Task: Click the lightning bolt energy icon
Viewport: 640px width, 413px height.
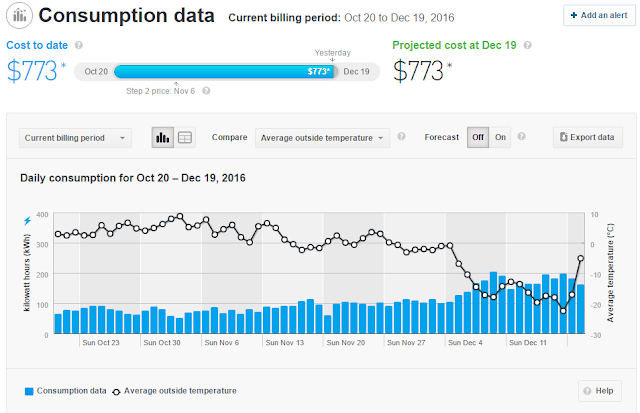Action: point(27,221)
